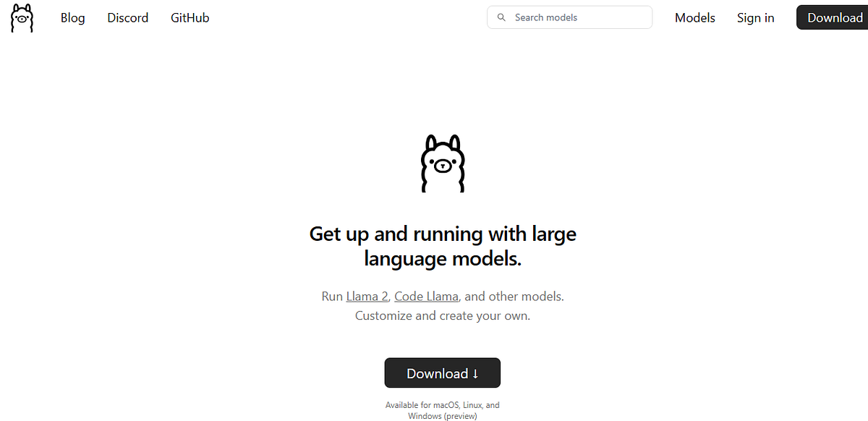Viewport: 868px width, 421px height.
Task: Click the 'Get up and running' headline
Action: click(442, 246)
